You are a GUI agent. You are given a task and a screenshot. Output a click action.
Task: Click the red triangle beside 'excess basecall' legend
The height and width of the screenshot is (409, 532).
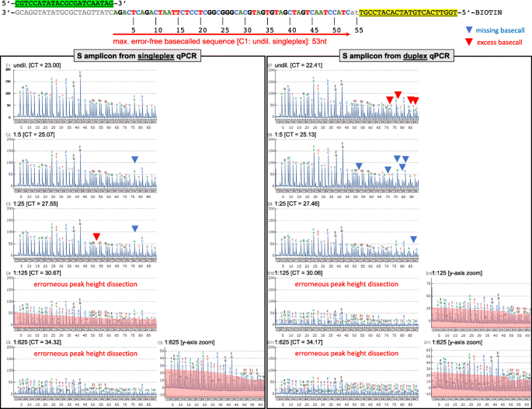[x=469, y=42]
